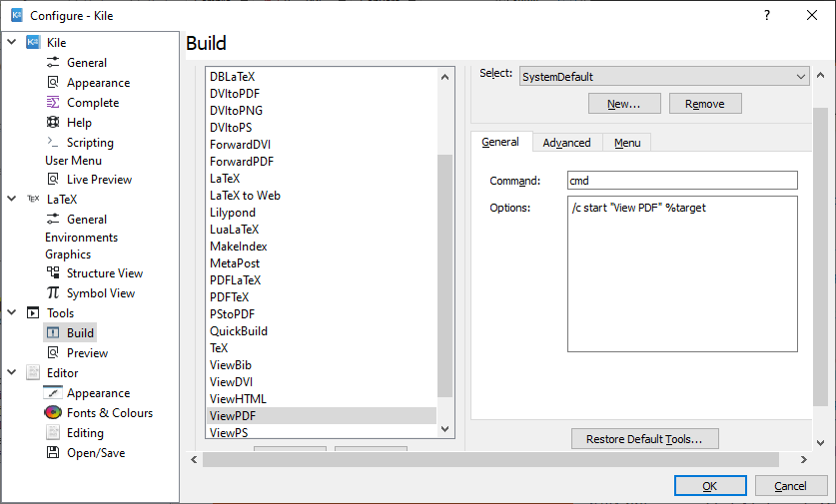The width and height of the screenshot is (836, 504).
Task: Click the Live Preview icon
Action: [53, 179]
